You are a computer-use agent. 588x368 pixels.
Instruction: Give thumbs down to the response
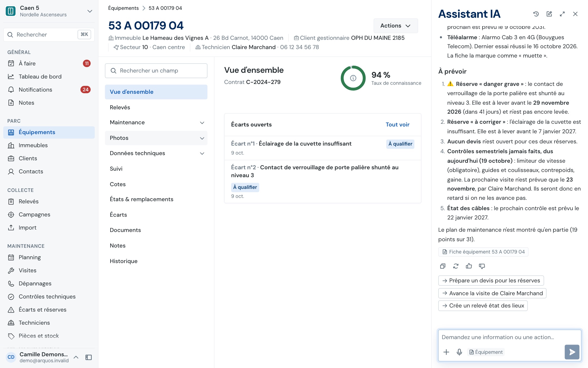(482, 266)
